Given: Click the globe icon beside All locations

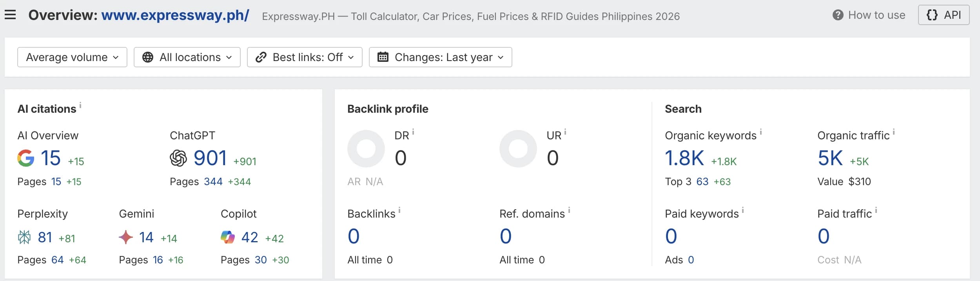Looking at the screenshot, I should (148, 57).
